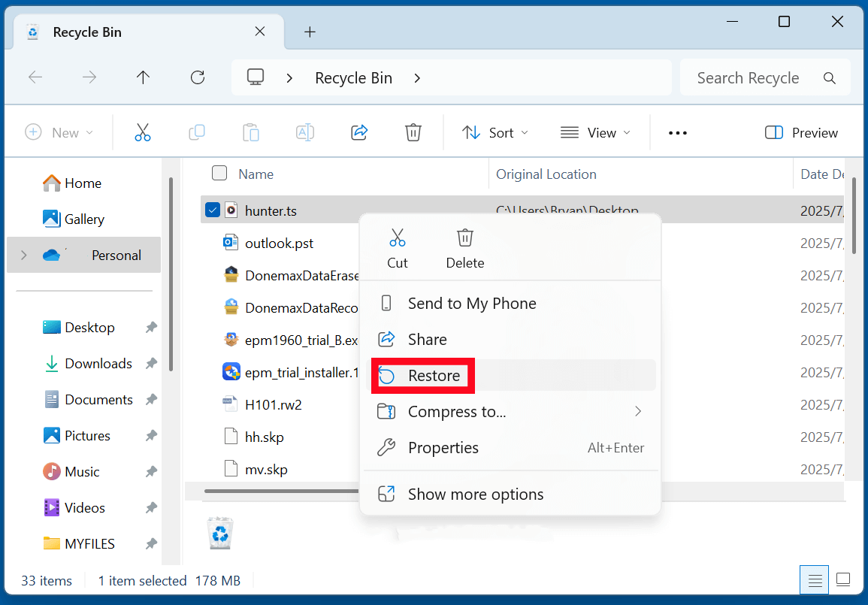Image resolution: width=868 pixels, height=605 pixels.
Task: Click the Copy icon on the toolbar
Action: (x=197, y=132)
